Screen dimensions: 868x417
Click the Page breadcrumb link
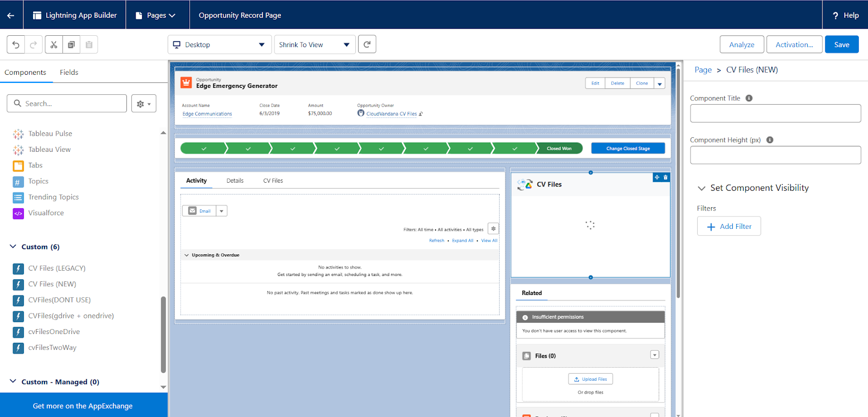tap(703, 70)
